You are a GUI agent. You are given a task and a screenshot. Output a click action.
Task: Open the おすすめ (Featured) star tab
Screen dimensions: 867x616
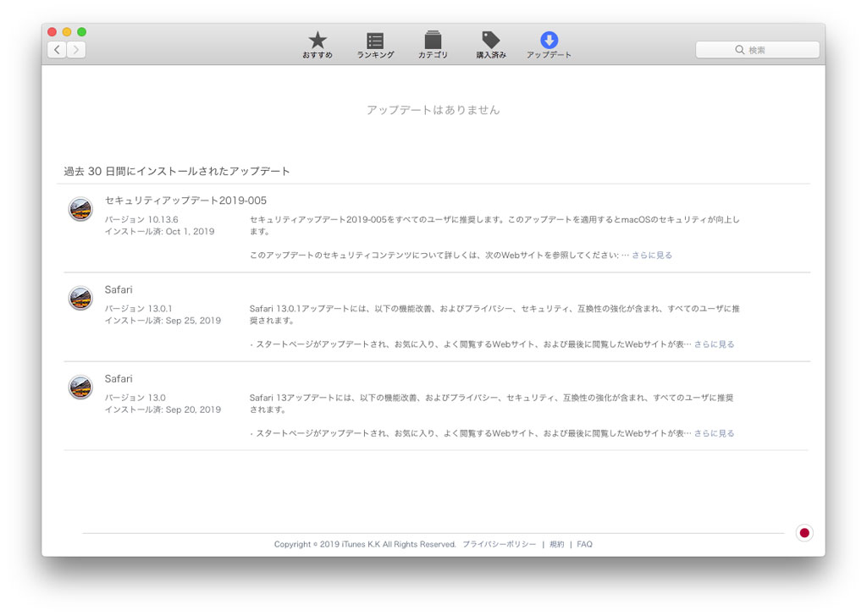point(318,45)
